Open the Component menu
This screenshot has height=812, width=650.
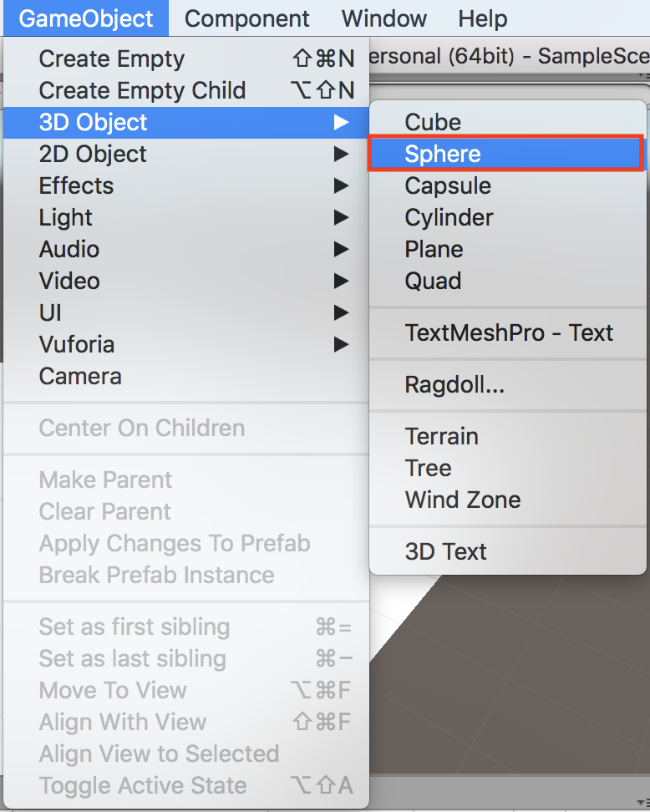(x=246, y=18)
